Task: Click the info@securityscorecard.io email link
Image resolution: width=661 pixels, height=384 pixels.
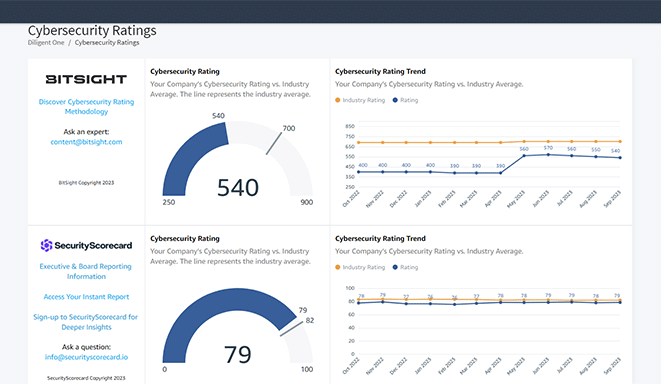Action: coord(86,357)
